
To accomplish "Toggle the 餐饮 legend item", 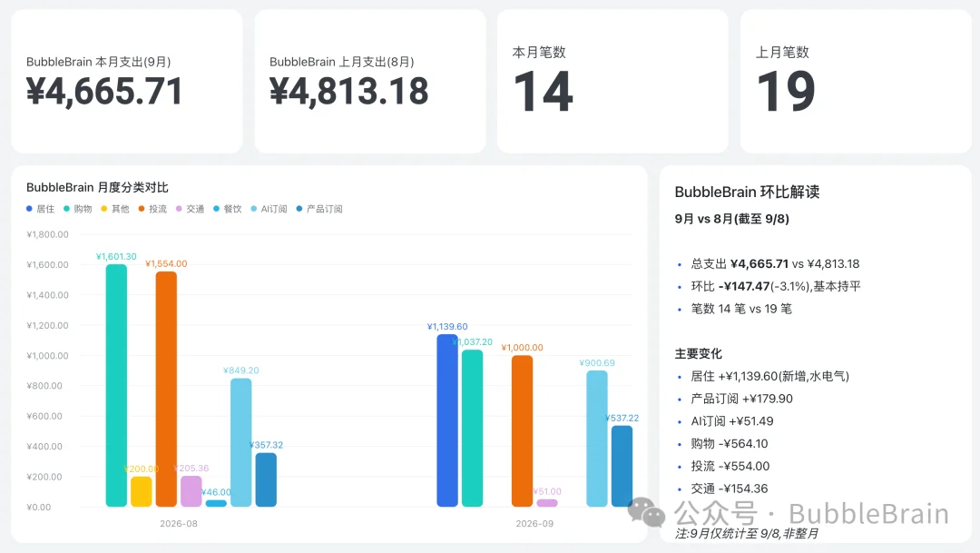I will pyautogui.click(x=228, y=209).
